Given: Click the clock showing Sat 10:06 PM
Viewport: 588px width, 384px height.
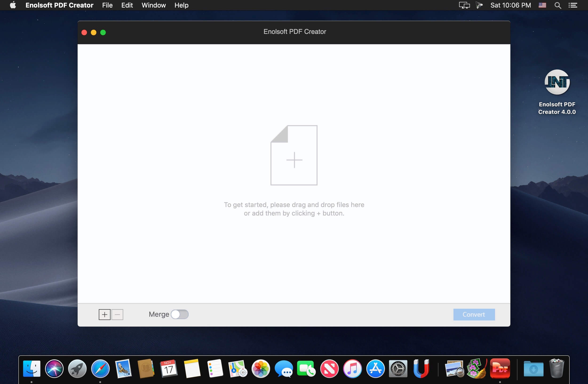Looking at the screenshot, I should tap(510, 5).
